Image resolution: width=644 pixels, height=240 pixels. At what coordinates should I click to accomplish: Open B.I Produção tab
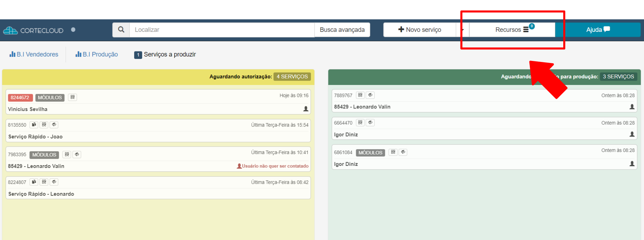97,54
